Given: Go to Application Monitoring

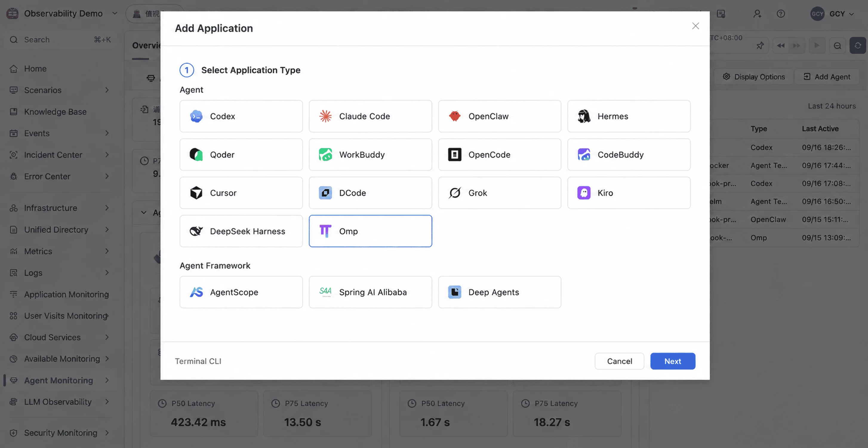Looking at the screenshot, I should pyautogui.click(x=60, y=294).
